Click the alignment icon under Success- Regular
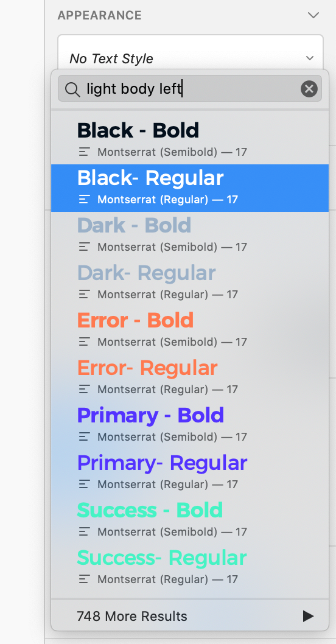The image size is (336, 644). click(84, 579)
